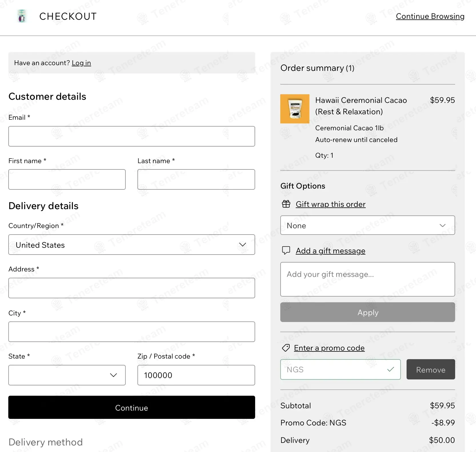Click the NGS promo code field

pyautogui.click(x=340, y=369)
